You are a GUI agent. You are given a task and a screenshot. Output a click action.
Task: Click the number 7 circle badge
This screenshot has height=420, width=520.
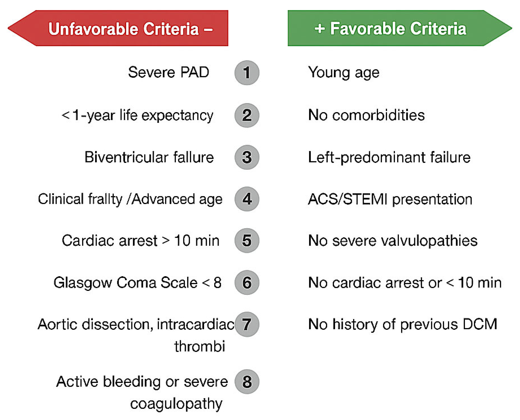(247, 324)
